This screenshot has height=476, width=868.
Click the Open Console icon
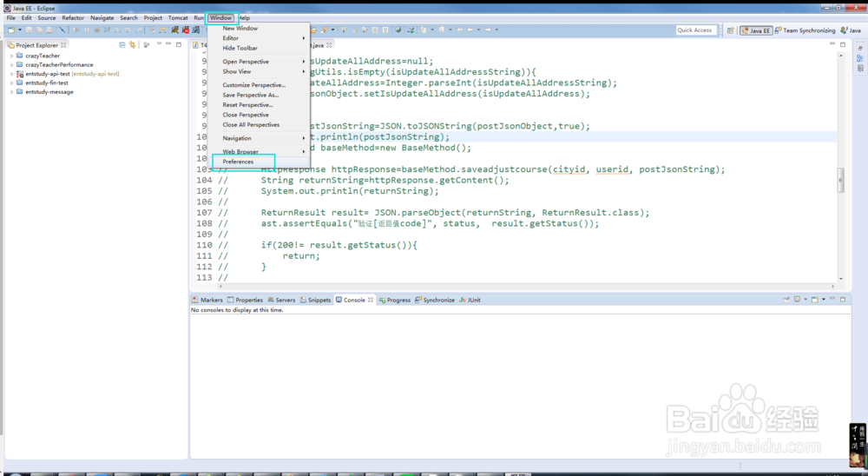(x=815, y=299)
